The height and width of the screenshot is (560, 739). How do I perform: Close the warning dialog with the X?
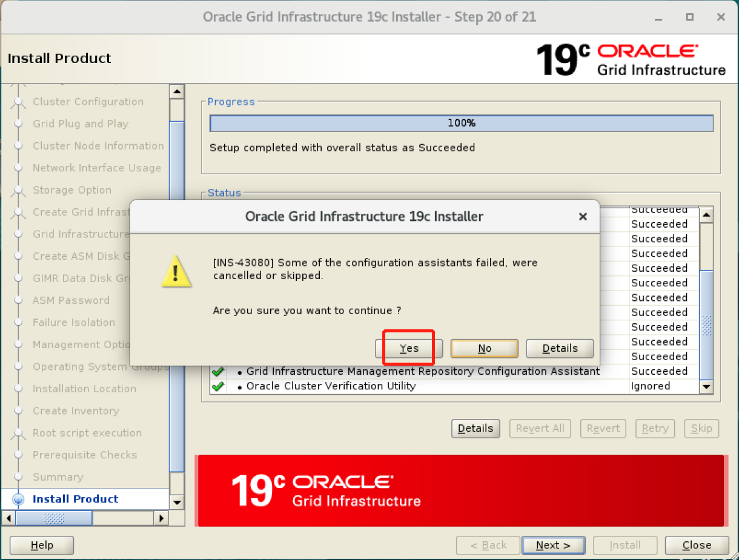click(x=582, y=216)
